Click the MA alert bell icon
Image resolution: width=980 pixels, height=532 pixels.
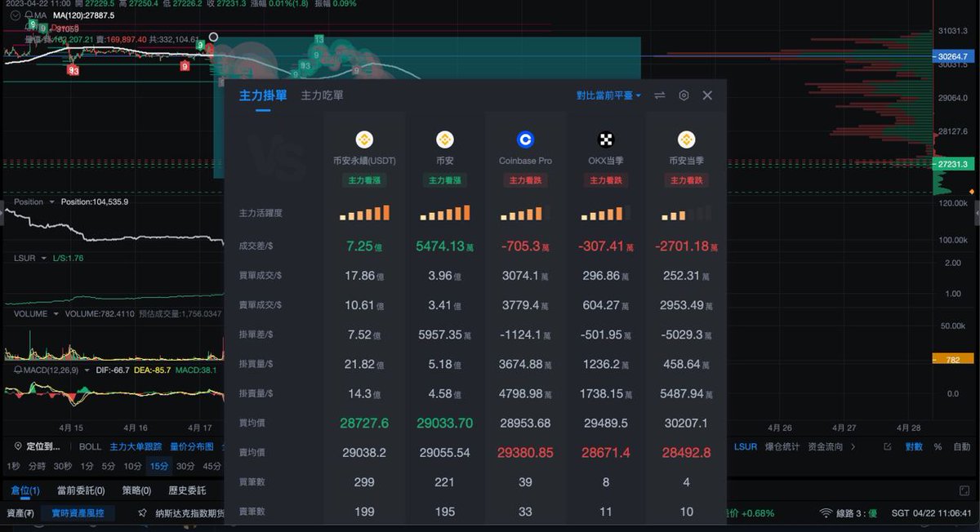click(x=29, y=16)
